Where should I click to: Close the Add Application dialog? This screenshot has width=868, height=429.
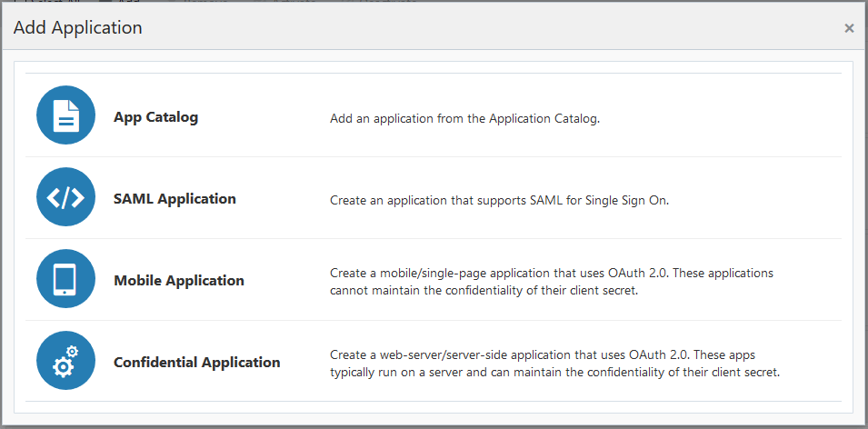(x=849, y=28)
